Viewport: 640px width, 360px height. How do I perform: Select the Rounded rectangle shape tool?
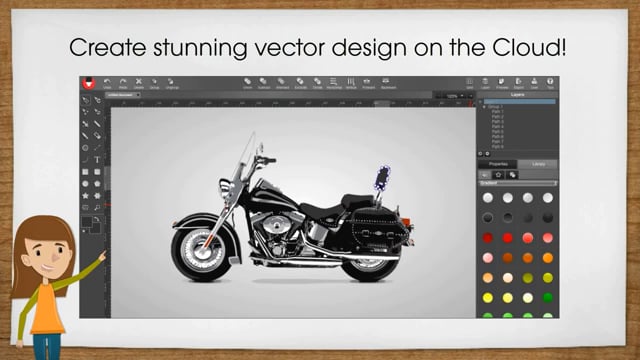click(x=97, y=172)
